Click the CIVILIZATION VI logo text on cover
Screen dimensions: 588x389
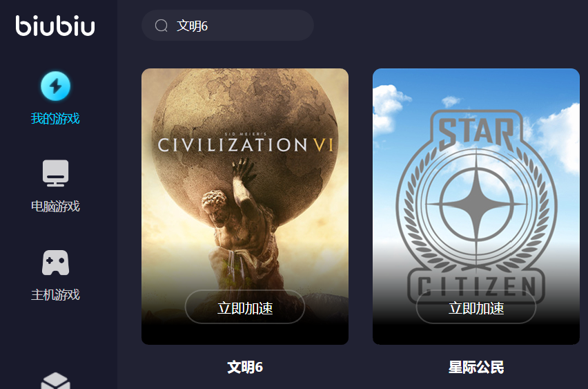pos(246,144)
